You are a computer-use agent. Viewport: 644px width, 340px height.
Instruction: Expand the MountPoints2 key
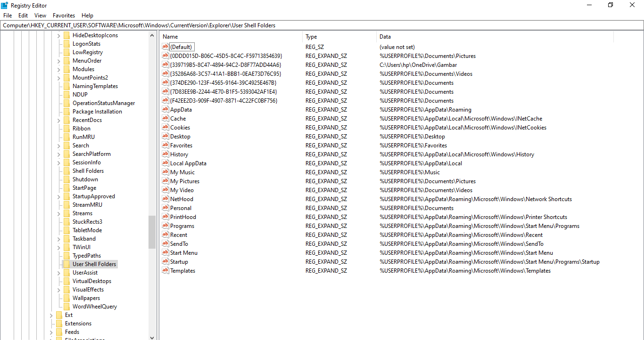pos(59,78)
